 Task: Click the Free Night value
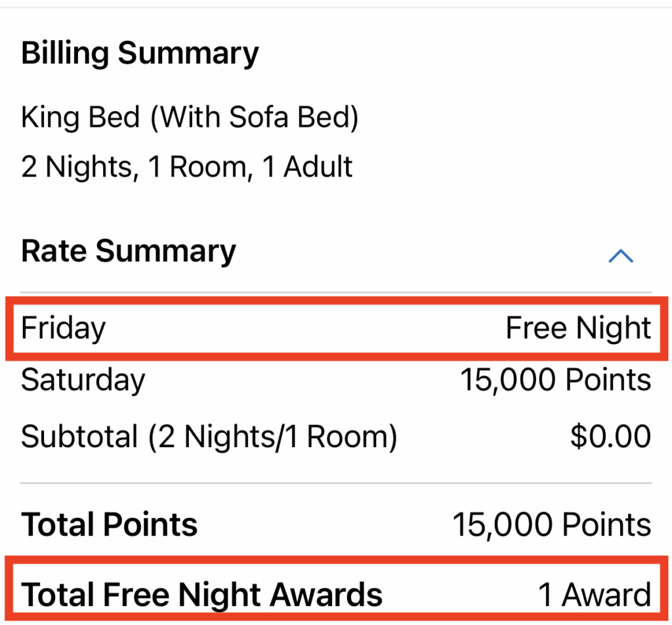tap(578, 328)
